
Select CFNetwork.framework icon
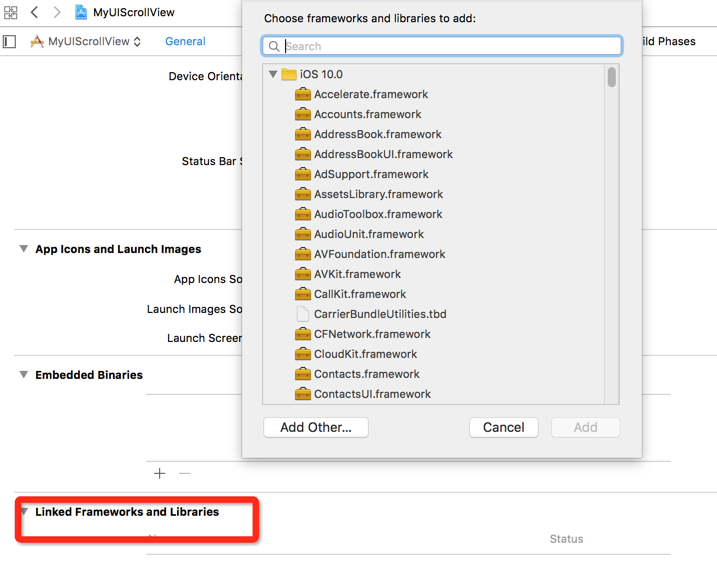(303, 334)
